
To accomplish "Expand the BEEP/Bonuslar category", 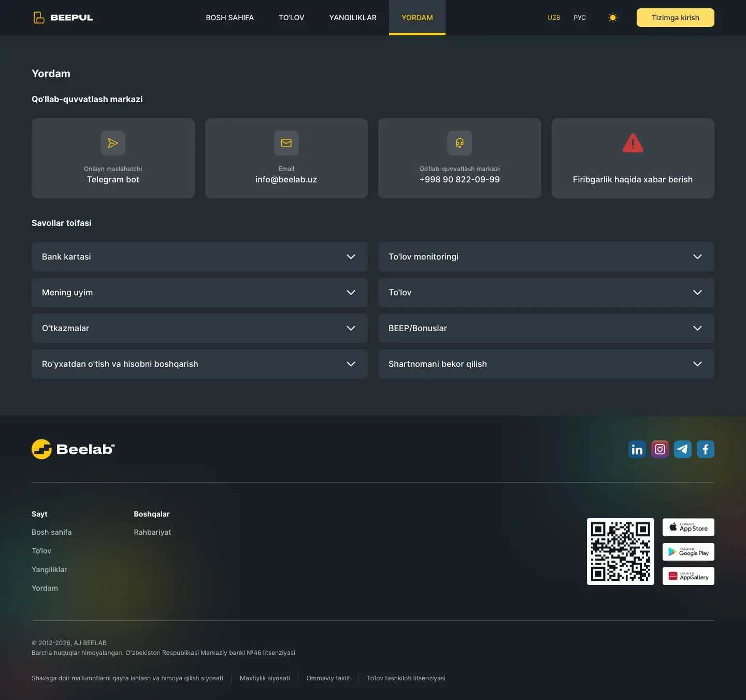I will (x=546, y=328).
